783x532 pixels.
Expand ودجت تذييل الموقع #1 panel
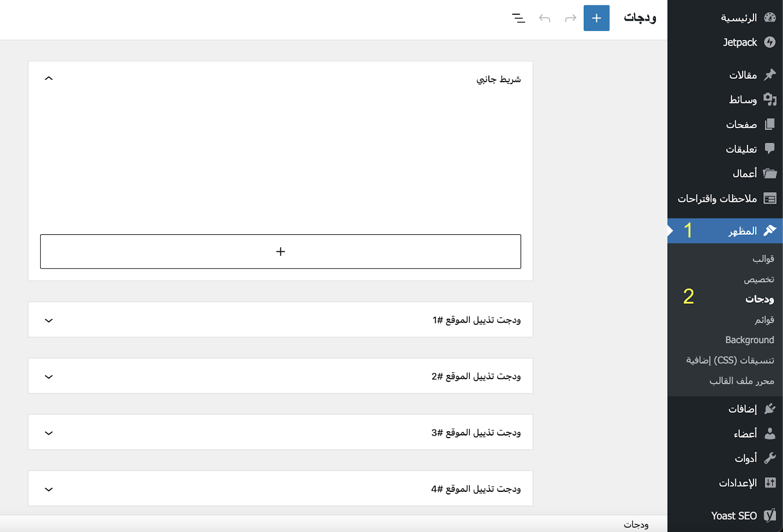[x=48, y=320]
